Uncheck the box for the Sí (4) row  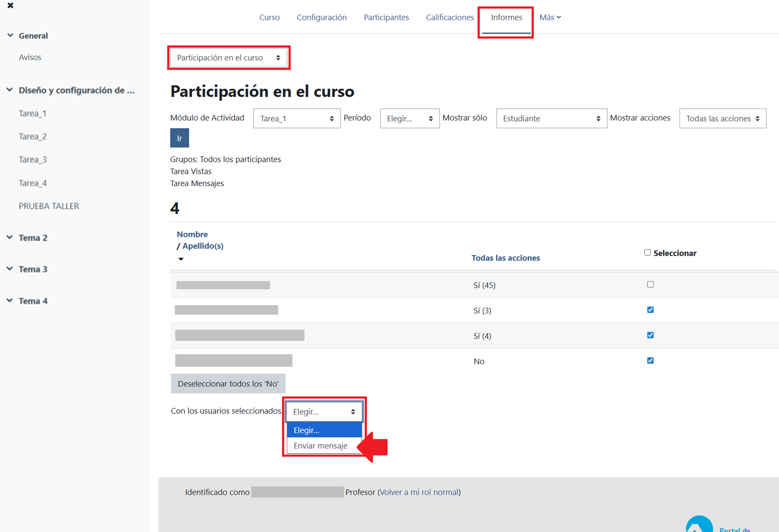click(650, 335)
